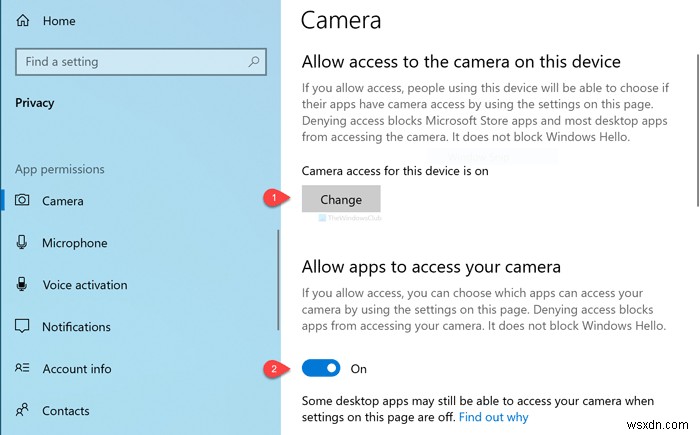Click the search magnifier icon
700x435 pixels.
click(x=254, y=62)
